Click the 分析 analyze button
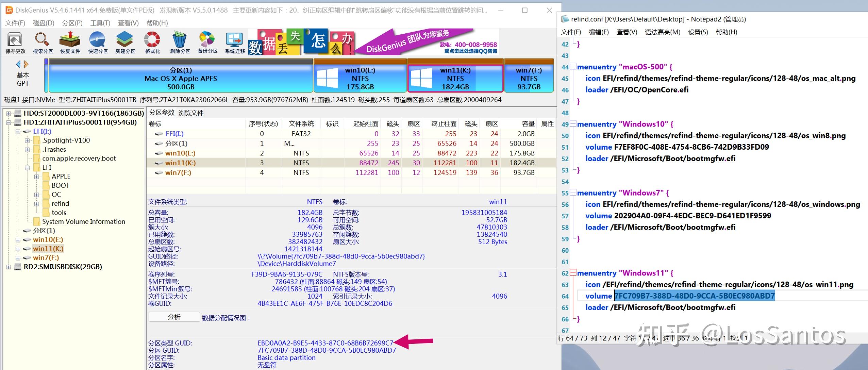The width and height of the screenshot is (868, 370). click(x=174, y=317)
